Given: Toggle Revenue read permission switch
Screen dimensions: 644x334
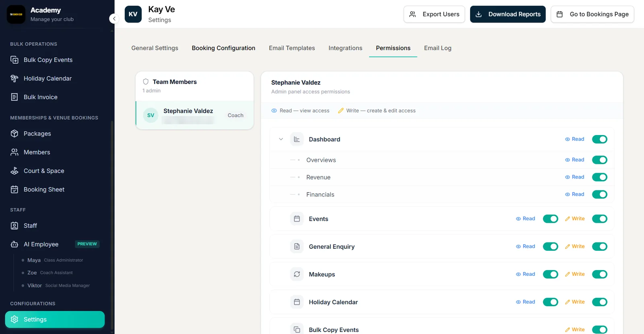Looking at the screenshot, I should 600,177.
